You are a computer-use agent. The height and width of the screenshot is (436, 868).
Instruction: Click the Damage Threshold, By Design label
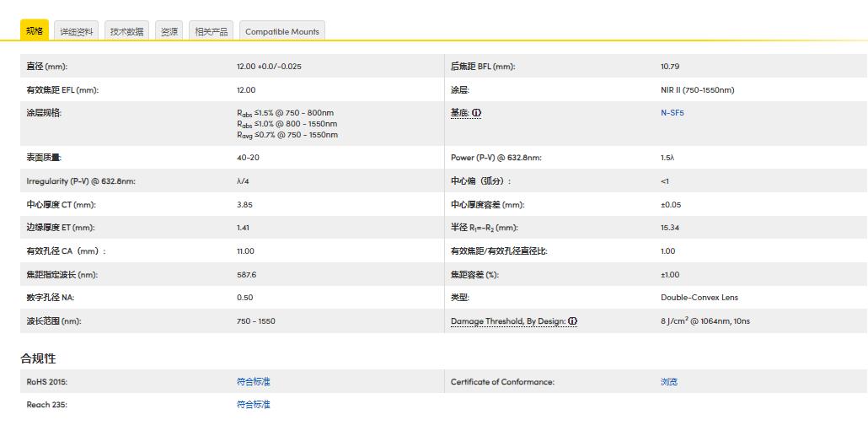(x=508, y=321)
